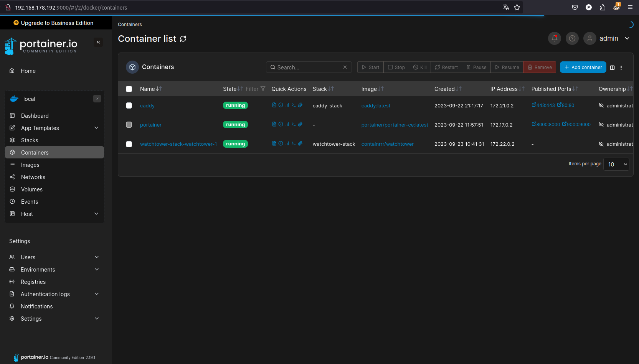Open table column settings icon
639x364 pixels.
click(x=612, y=68)
